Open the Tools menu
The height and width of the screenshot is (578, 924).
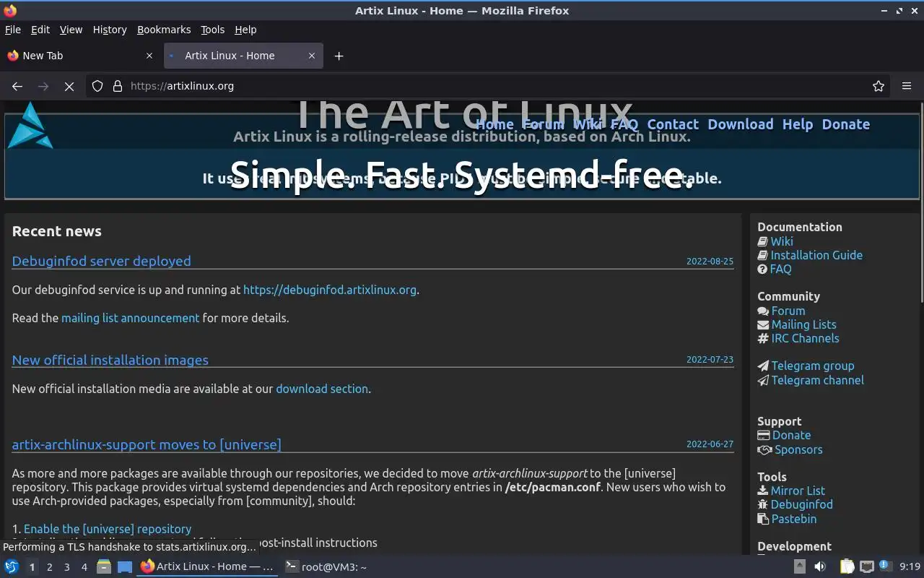(x=213, y=30)
